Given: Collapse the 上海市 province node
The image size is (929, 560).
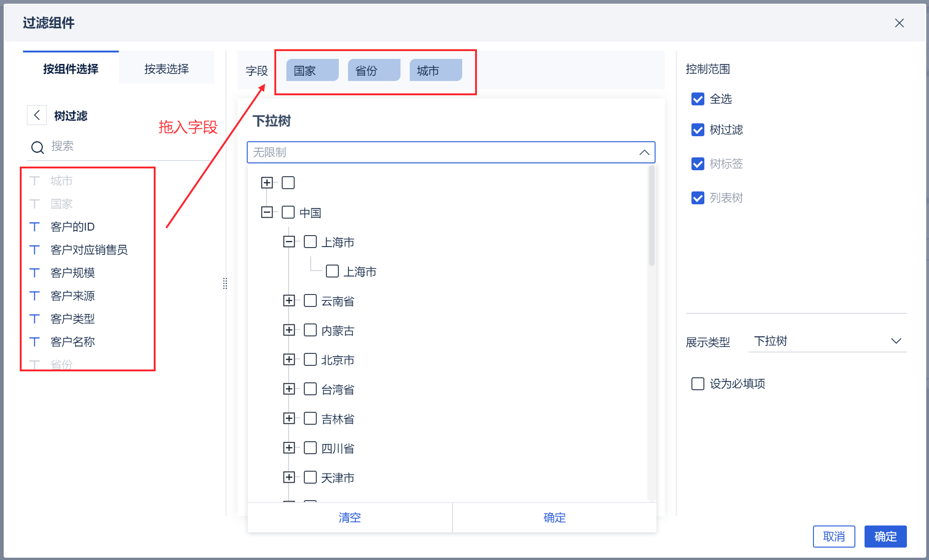Looking at the screenshot, I should pyautogui.click(x=289, y=242).
